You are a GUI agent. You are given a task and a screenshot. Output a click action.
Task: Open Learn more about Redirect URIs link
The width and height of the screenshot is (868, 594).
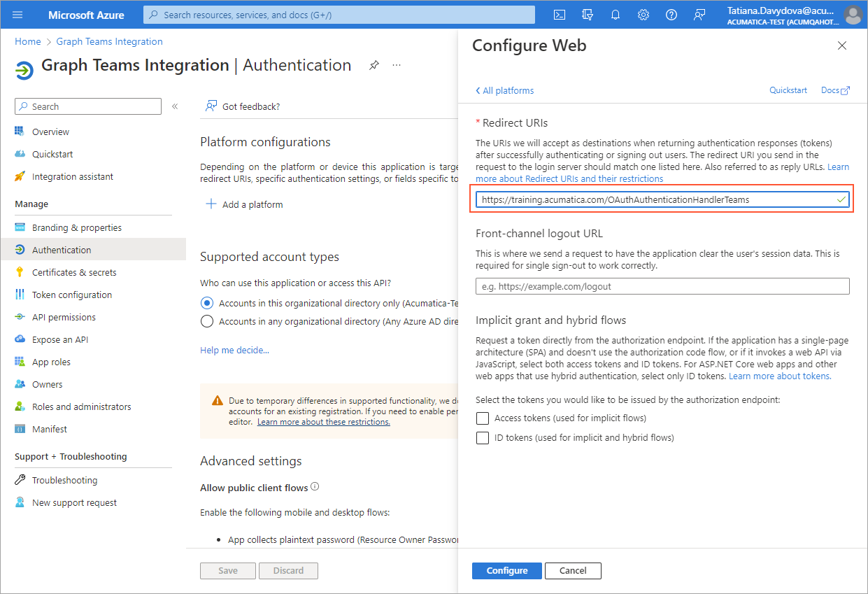pyautogui.click(x=569, y=178)
